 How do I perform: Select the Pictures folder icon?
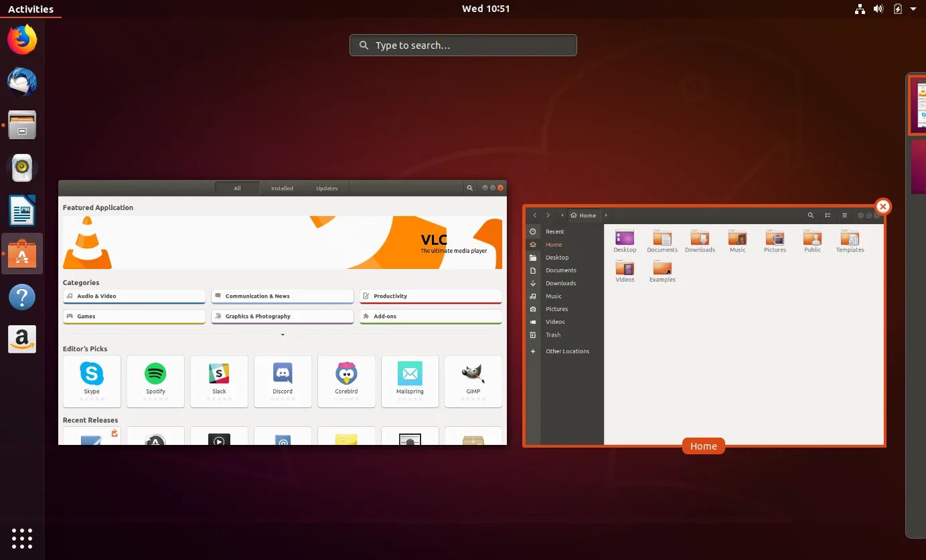click(x=775, y=241)
